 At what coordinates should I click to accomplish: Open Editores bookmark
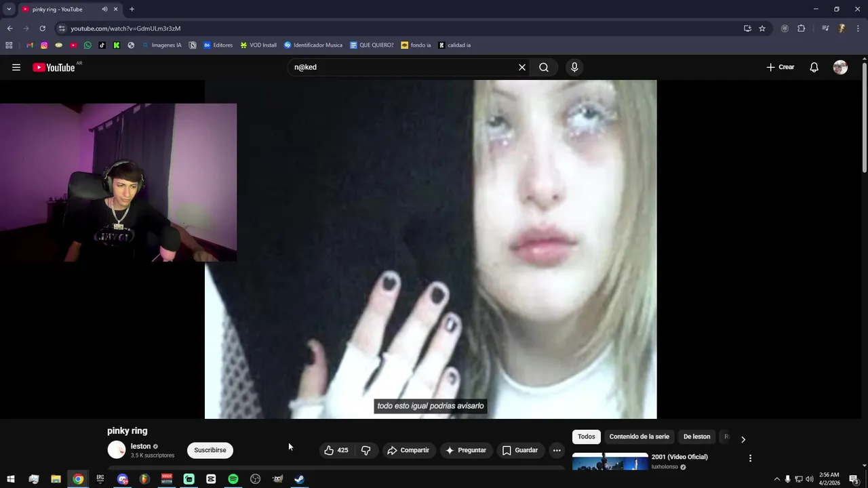(218, 45)
